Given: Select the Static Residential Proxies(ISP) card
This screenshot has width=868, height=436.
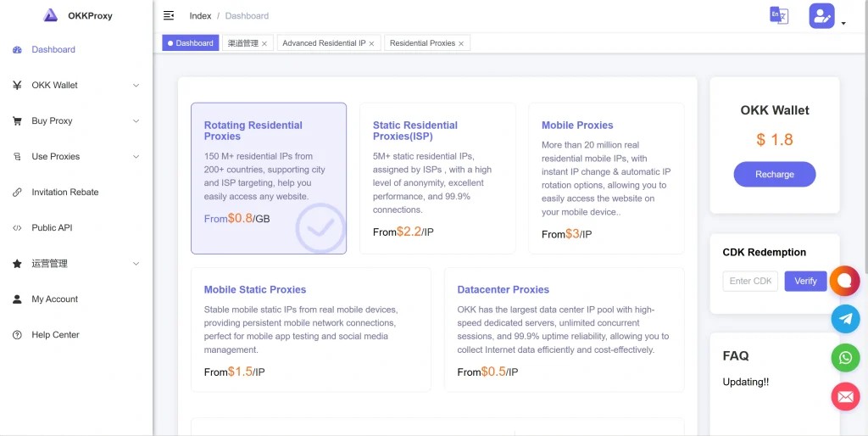Looking at the screenshot, I should point(437,178).
